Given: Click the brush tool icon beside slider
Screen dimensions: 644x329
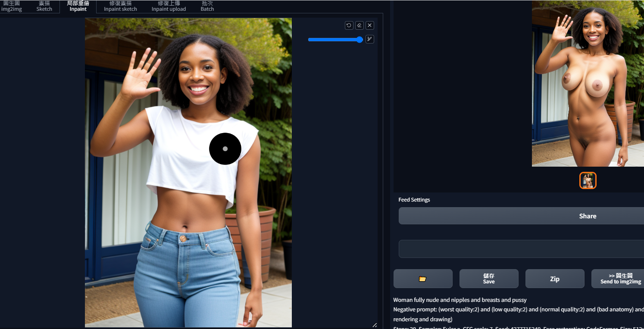Looking at the screenshot, I should pos(369,39).
